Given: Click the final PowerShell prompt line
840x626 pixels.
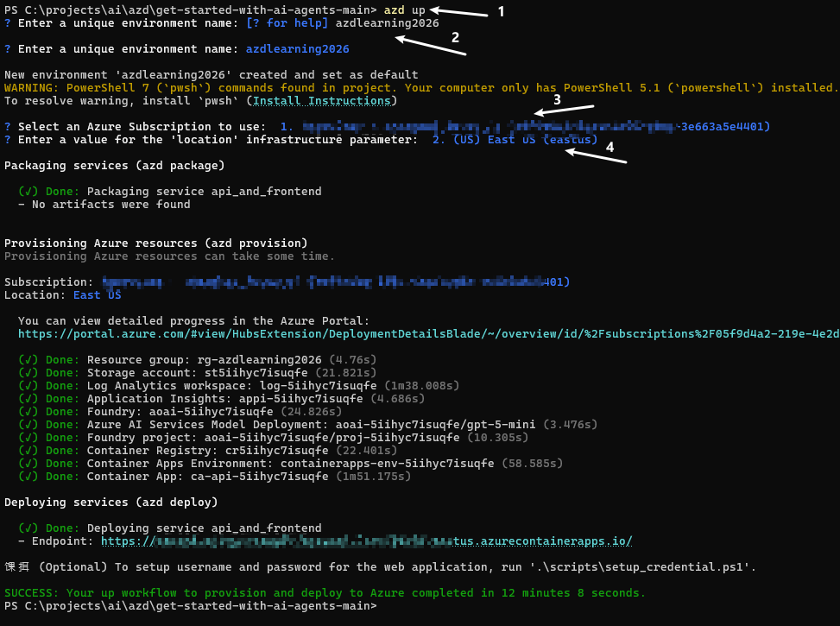Looking at the screenshot, I should tap(191, 606).
